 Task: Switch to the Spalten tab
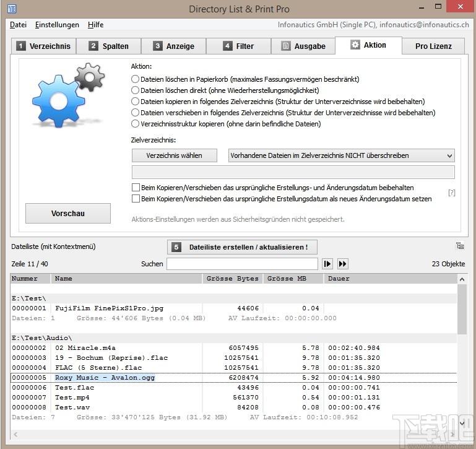pos(109,46)
